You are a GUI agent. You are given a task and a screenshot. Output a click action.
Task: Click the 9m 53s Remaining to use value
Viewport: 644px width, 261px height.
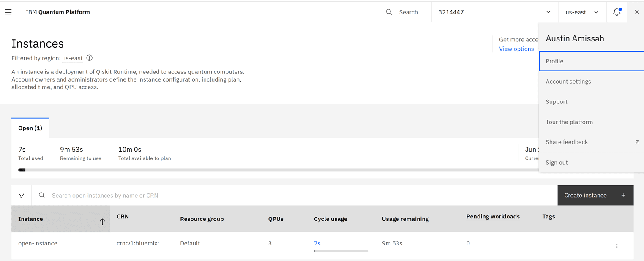click(71, 150)
